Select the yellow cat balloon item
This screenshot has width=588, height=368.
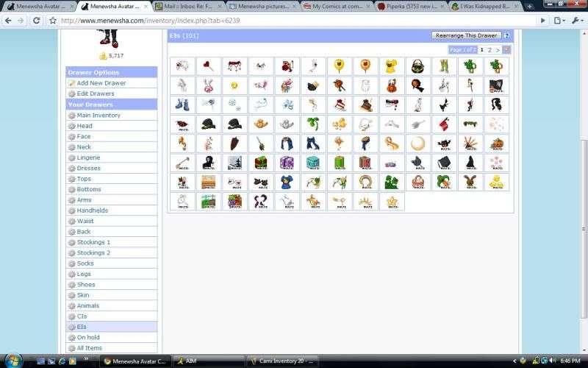340,66
